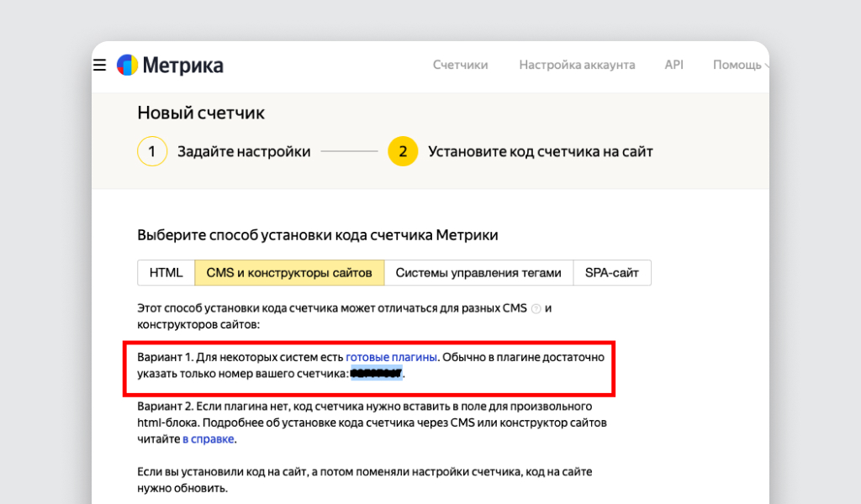Open the Счетчики menu item
Image resolution: width=861 pixels, height=504 pixels.
coord(460,65)
